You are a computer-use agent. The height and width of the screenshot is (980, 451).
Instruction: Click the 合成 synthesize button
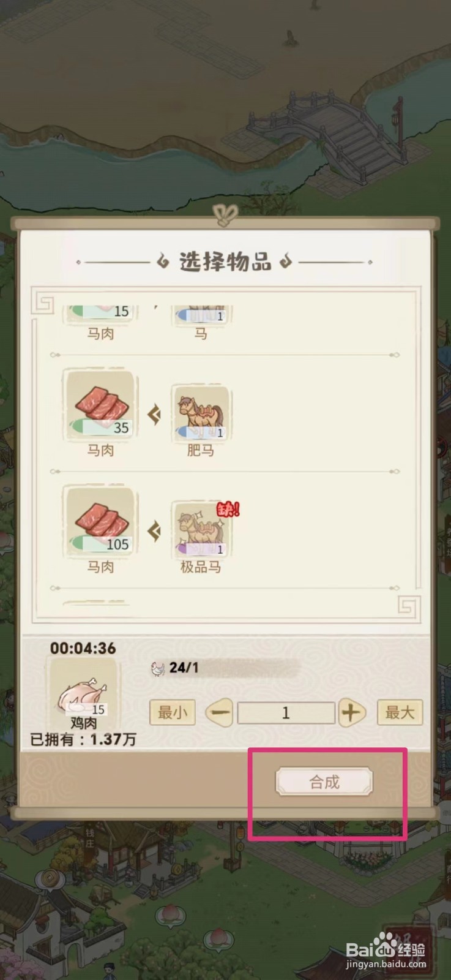324,782
